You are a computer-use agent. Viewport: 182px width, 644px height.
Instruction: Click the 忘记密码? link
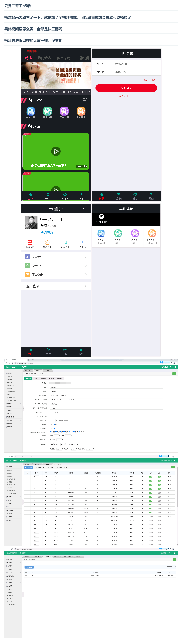(150, 80)
